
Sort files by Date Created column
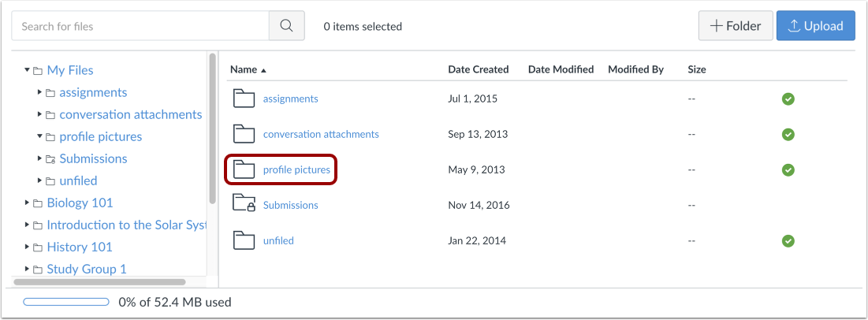click(478, 69)
